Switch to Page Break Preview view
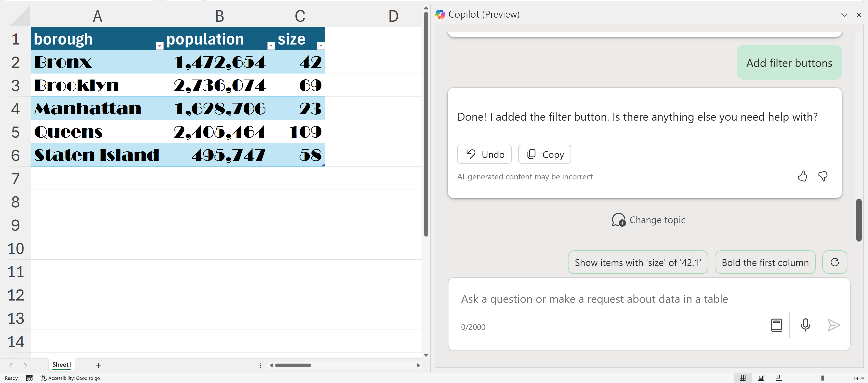Image resolution: width=868 pixels, height=383 pixels. pyautogui.click(x=779, y=378)
